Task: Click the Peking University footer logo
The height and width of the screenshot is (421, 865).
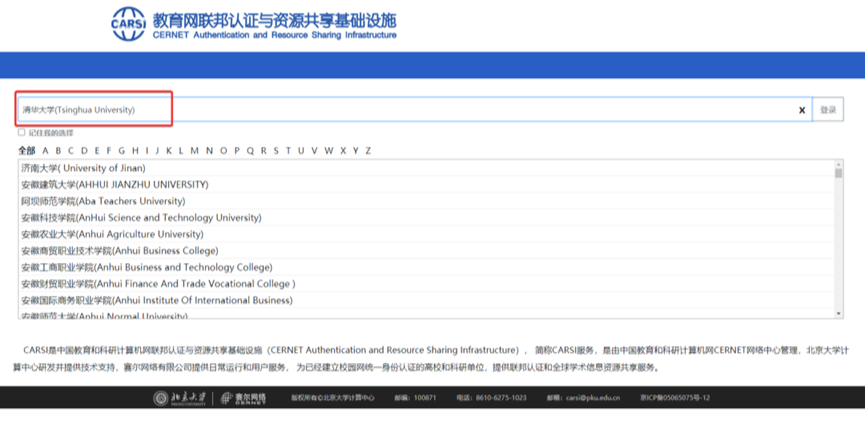Action: tap(179, 398)
